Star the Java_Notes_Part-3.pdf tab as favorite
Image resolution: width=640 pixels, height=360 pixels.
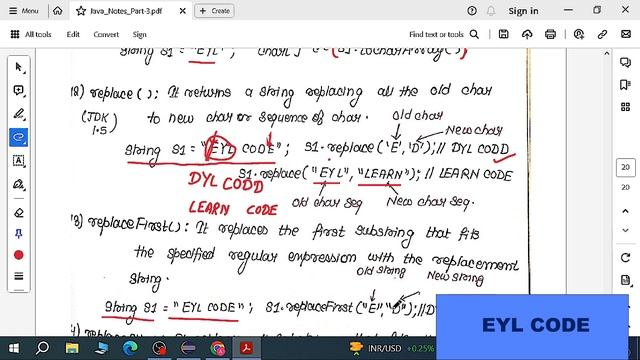pyautogui.click(x=81, y=11)
